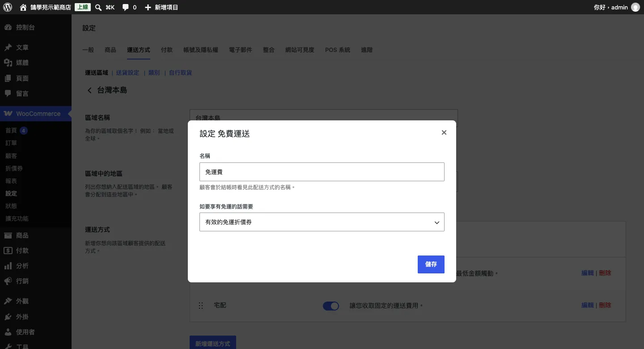The width and height of the screenshot is (644, 349).
Task: Click the 上線 status badge
Action: tap(83, 7)
